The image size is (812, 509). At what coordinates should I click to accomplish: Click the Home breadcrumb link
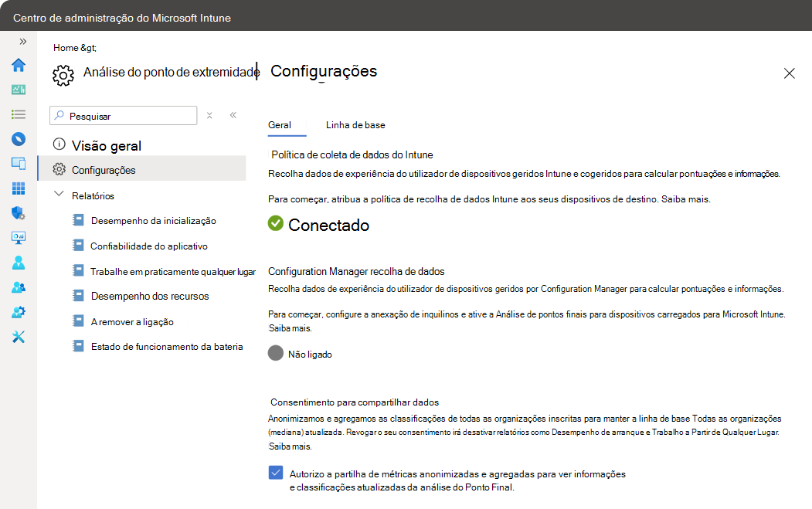pos(66,48)
